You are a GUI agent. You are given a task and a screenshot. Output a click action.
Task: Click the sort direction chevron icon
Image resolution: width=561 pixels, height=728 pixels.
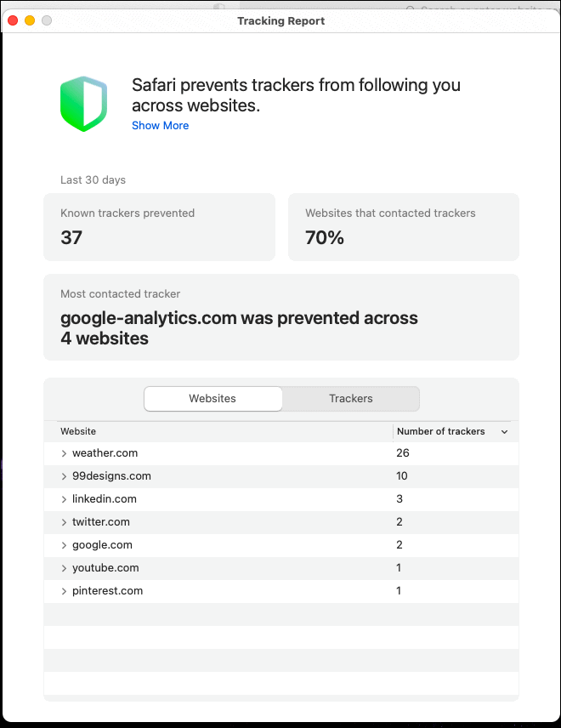505,432
